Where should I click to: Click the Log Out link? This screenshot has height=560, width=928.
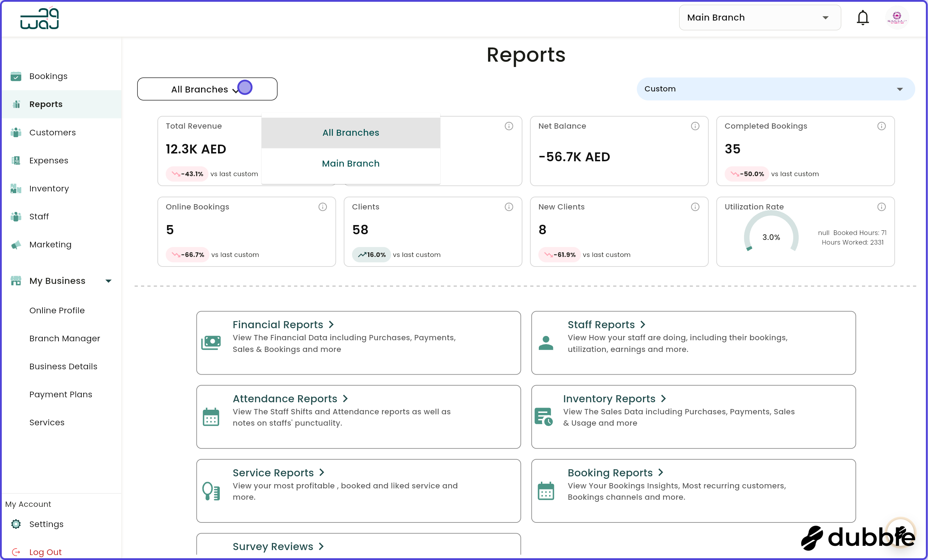45,552
